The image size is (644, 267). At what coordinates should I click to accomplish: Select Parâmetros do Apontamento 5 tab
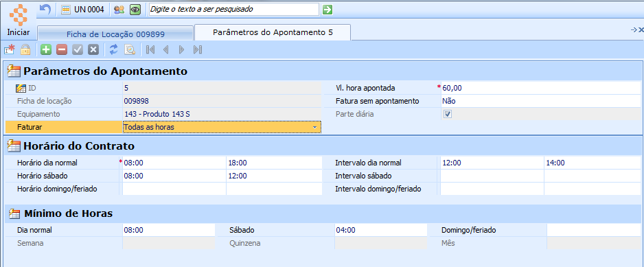(x=273, y=32)
